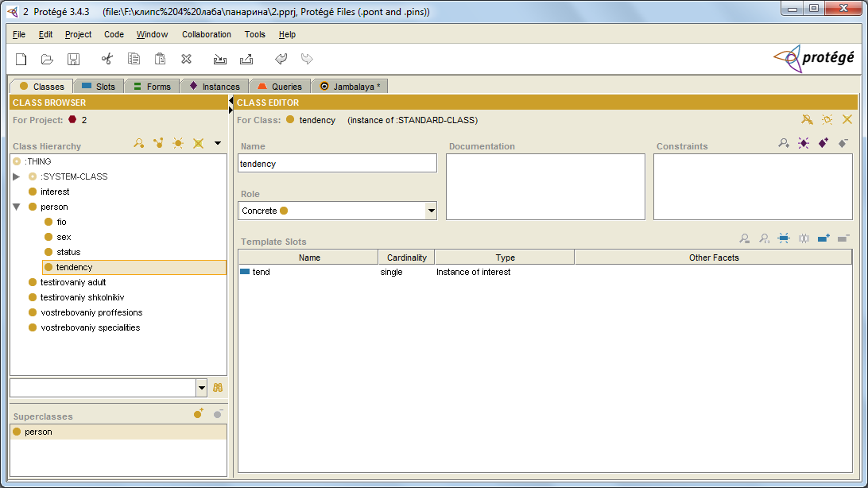This screenshot has width=868, height=488.
Task: Collapse the person class node
Action: coord(17,207)
